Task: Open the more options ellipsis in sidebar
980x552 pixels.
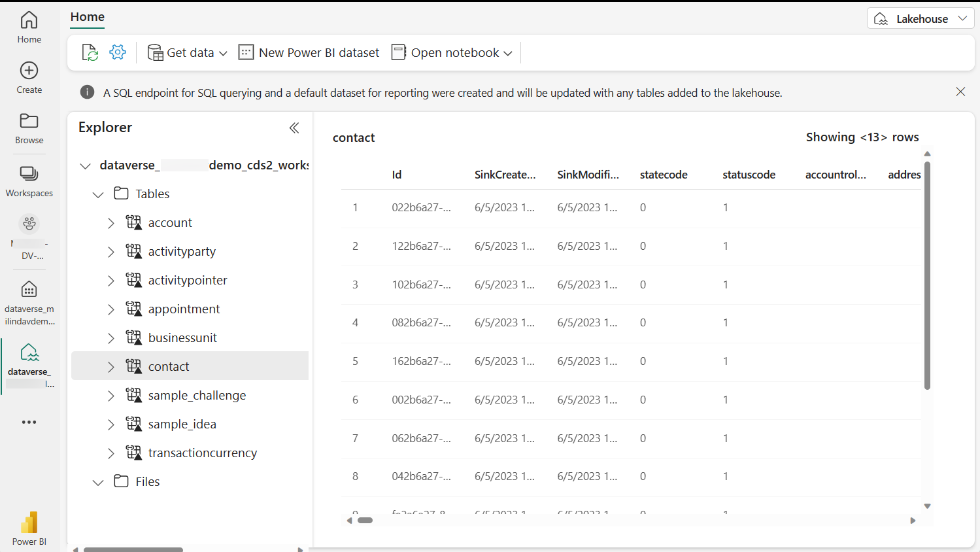Action: [x=29, y=422]
